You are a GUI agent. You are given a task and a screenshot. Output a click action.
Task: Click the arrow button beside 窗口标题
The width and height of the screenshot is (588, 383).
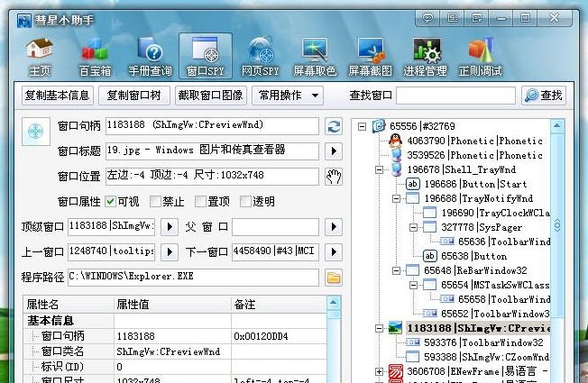click(334, 151)
